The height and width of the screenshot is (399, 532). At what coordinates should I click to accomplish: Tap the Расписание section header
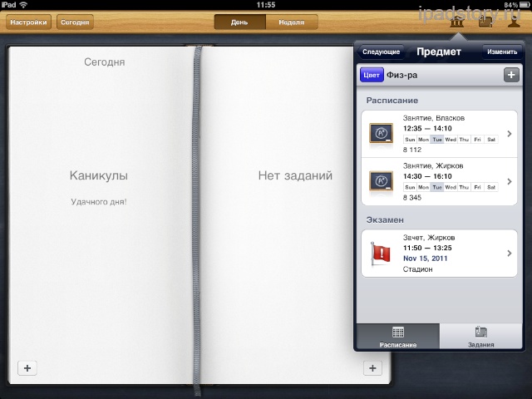click(x=392, y=101)
